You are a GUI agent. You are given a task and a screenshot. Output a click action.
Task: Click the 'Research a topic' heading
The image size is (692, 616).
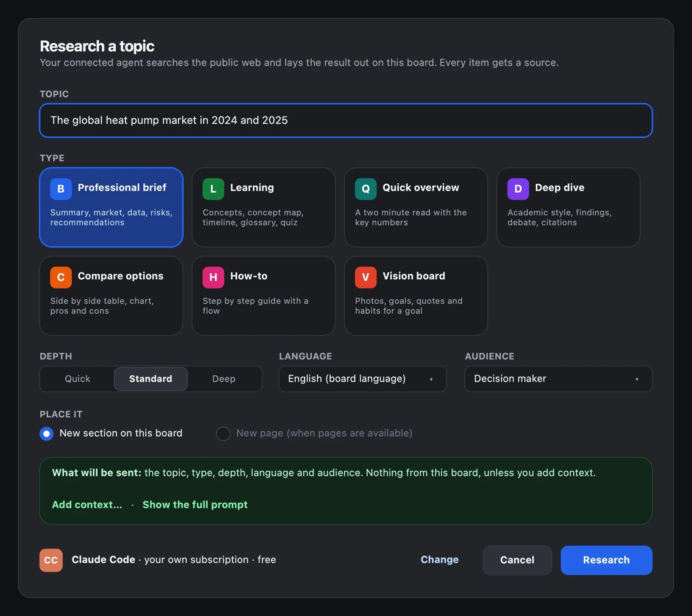pos(97,46)
